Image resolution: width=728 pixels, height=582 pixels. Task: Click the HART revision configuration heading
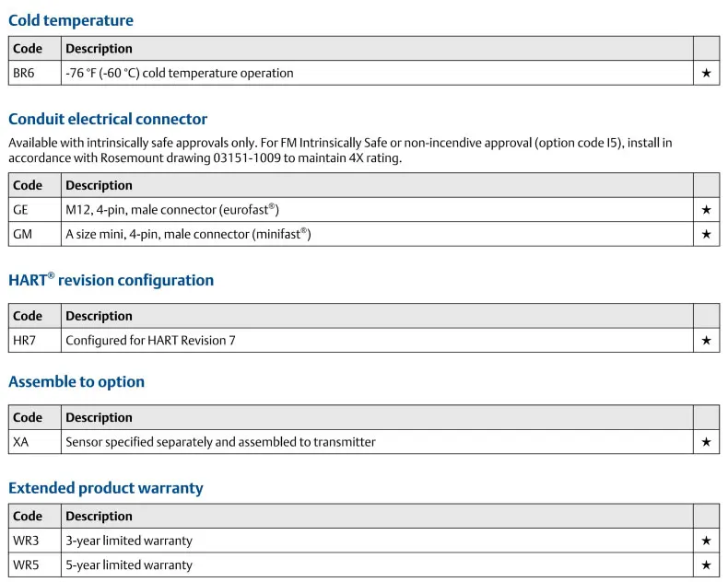pyautogui.click(x=111, y=280)
